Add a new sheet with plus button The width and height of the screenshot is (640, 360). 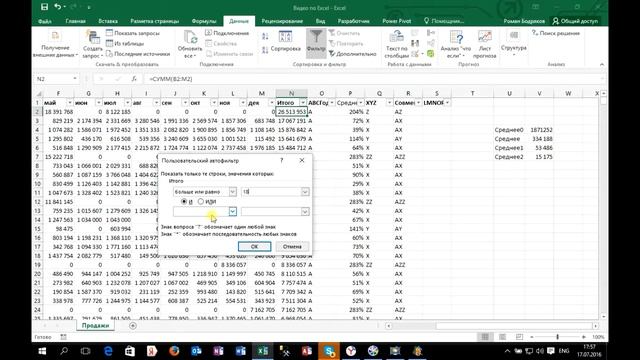coord(133,325)
